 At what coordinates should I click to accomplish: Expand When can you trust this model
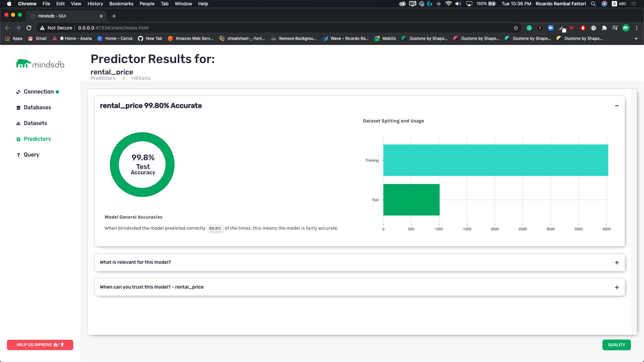616,287
